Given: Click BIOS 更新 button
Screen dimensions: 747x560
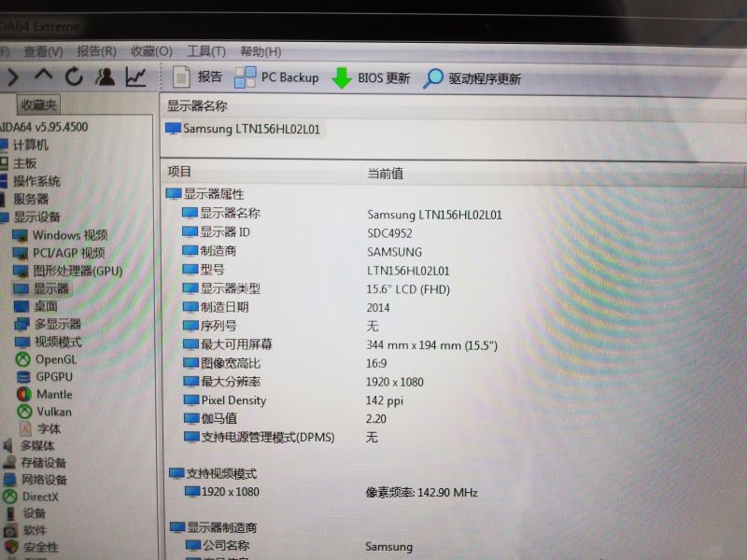Looking at the screenshot, I should click(x=371, y=78).
